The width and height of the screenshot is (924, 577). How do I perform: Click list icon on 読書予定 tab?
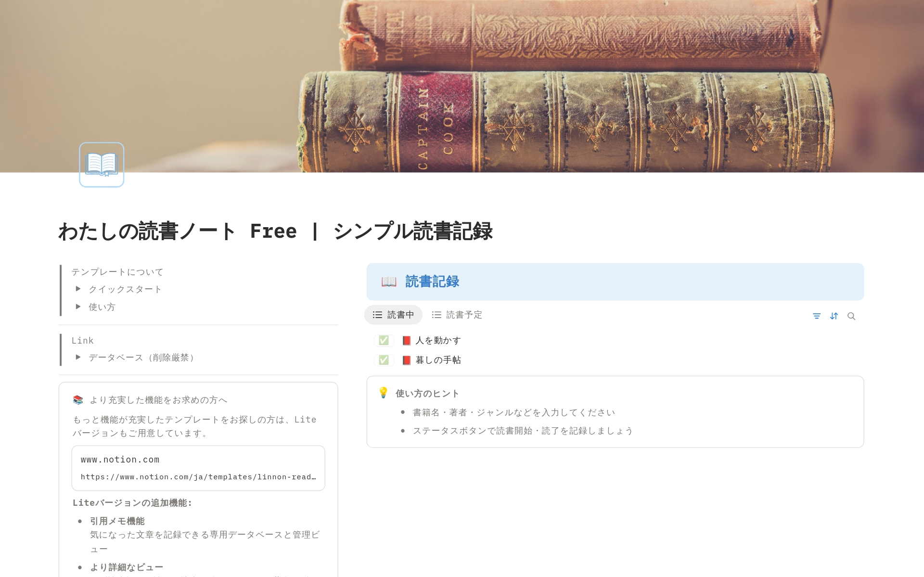(x=436, y=315)
